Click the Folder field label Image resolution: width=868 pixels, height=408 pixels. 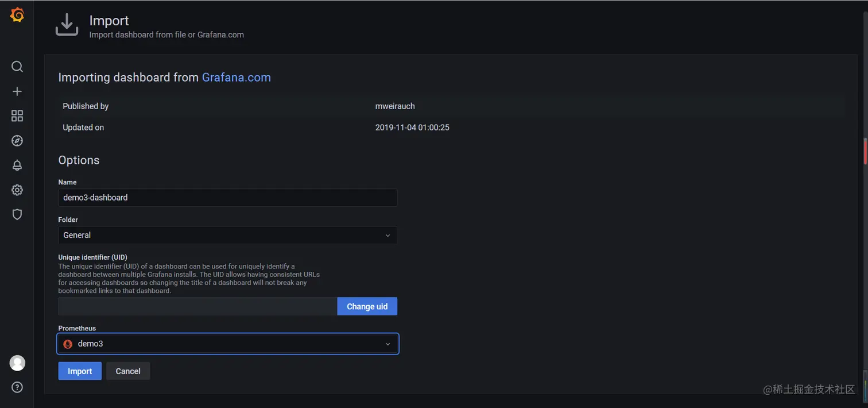tap(68, 220)
